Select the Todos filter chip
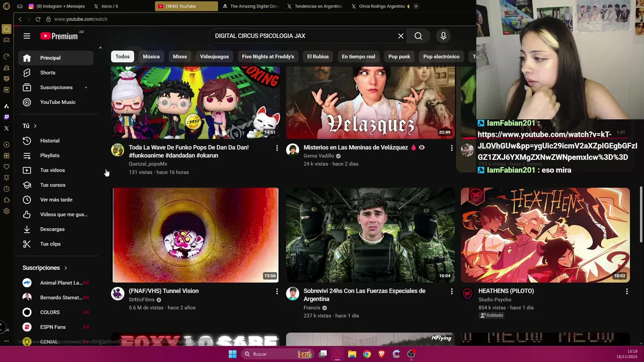644x362 pixels. pyautogui.click(x=122, y=57)
